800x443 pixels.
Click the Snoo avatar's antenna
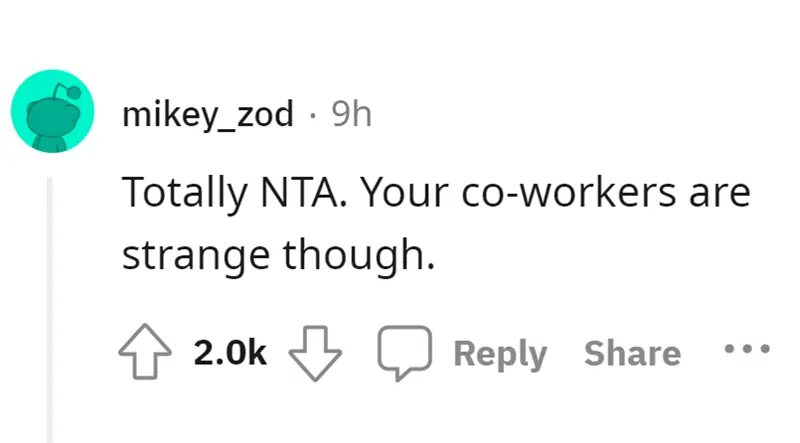68,91
